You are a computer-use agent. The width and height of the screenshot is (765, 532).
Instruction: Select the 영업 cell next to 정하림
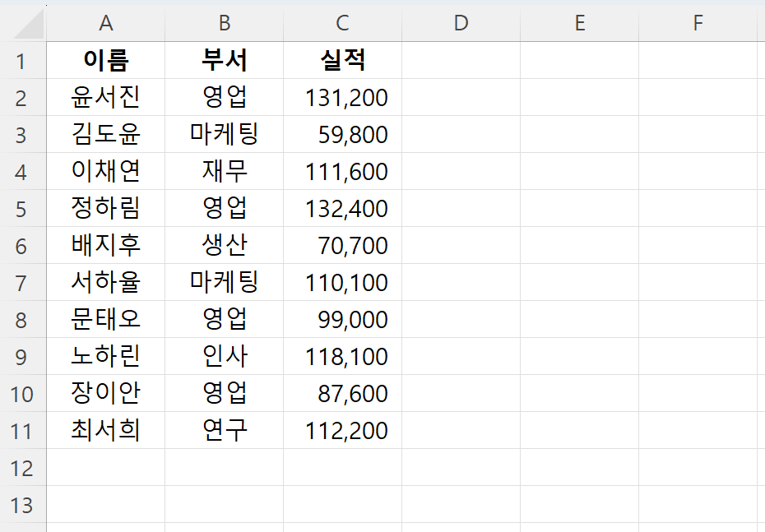pyautogui.click(x=224, y=208)
